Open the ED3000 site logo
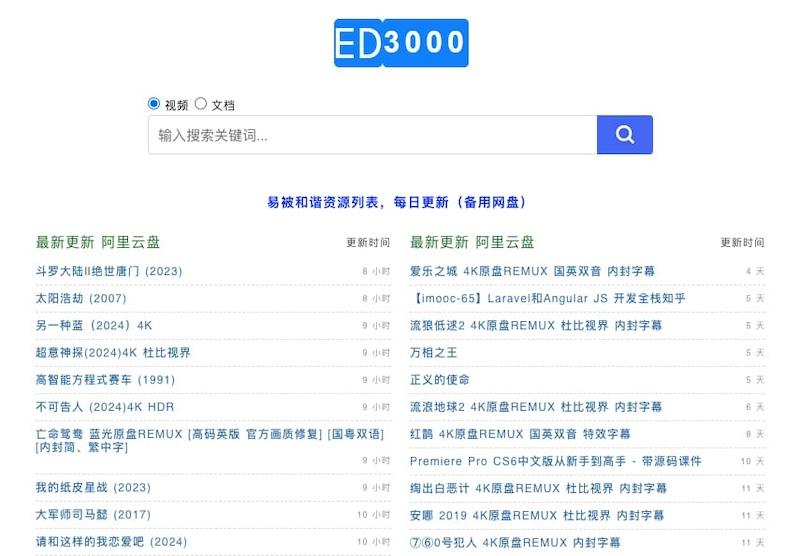800x556 pixels. 401,43
